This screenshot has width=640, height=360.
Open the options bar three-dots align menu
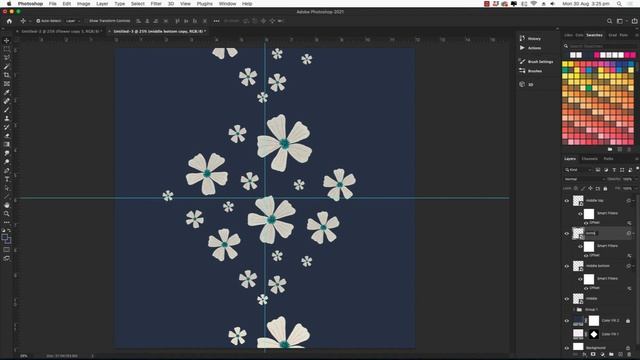[216, 21]
